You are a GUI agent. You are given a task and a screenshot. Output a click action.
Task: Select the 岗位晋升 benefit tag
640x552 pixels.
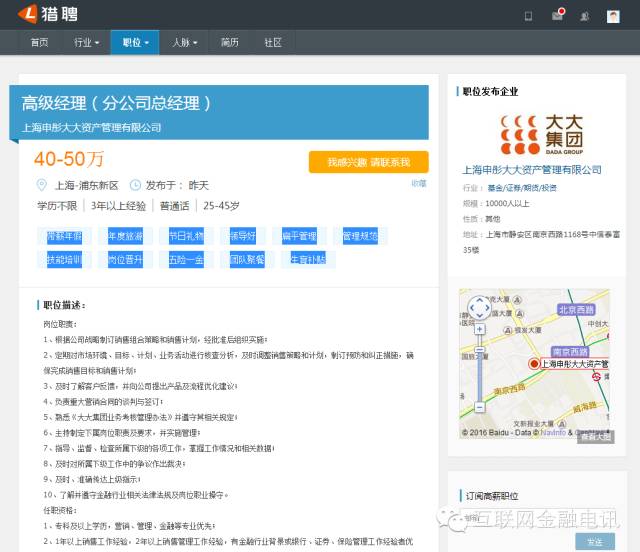coord(125,260)
